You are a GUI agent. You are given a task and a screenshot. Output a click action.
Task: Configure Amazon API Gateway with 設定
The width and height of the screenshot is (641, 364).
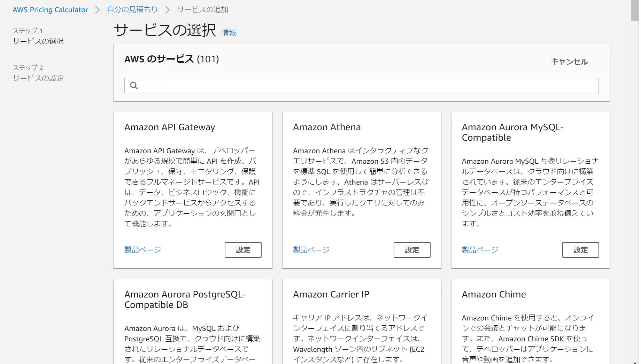[243, 250]
